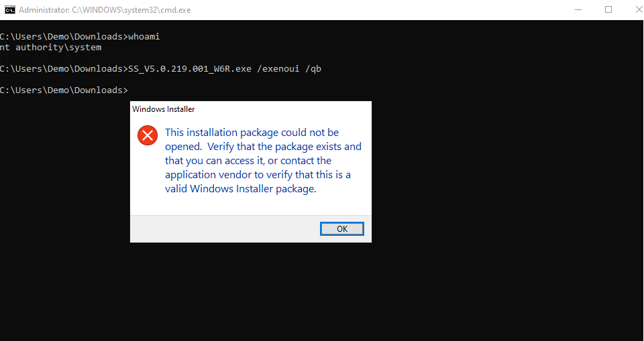Click the 'nt authority\system' output line
Screen dimensions: 644x341
click(51, 47)
